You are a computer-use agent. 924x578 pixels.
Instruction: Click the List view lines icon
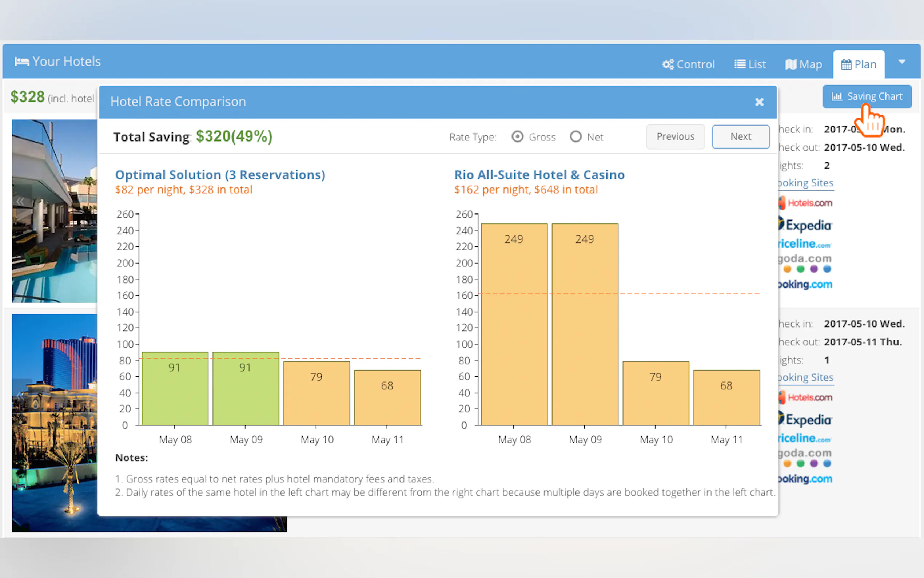coord(740,64)
